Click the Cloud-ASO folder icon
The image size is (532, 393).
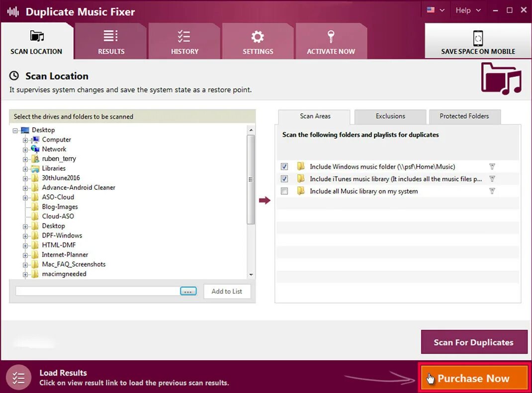click(35, 216)
